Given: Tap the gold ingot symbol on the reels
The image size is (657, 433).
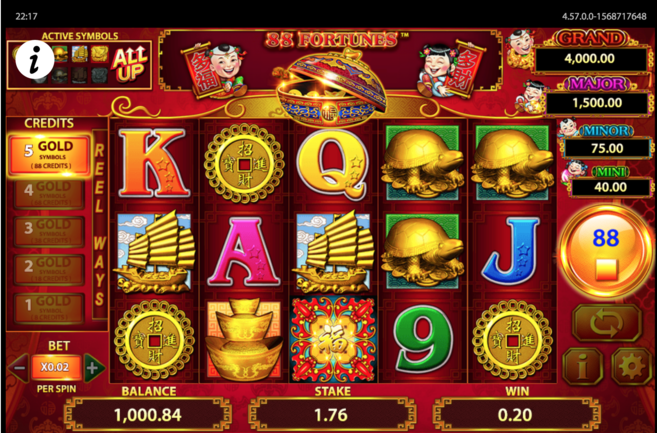Looking at the screenshot, I should pyautogui.click(x=244, y=340).
